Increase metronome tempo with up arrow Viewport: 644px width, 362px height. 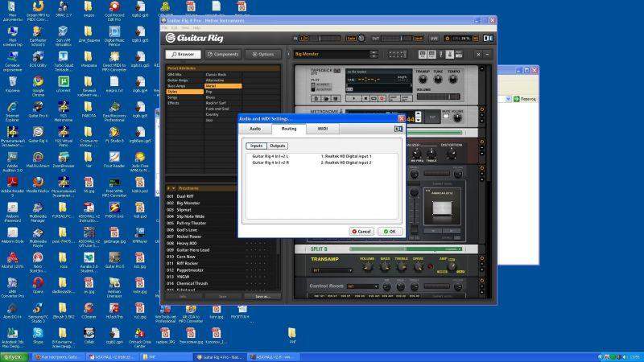[418, 113]
